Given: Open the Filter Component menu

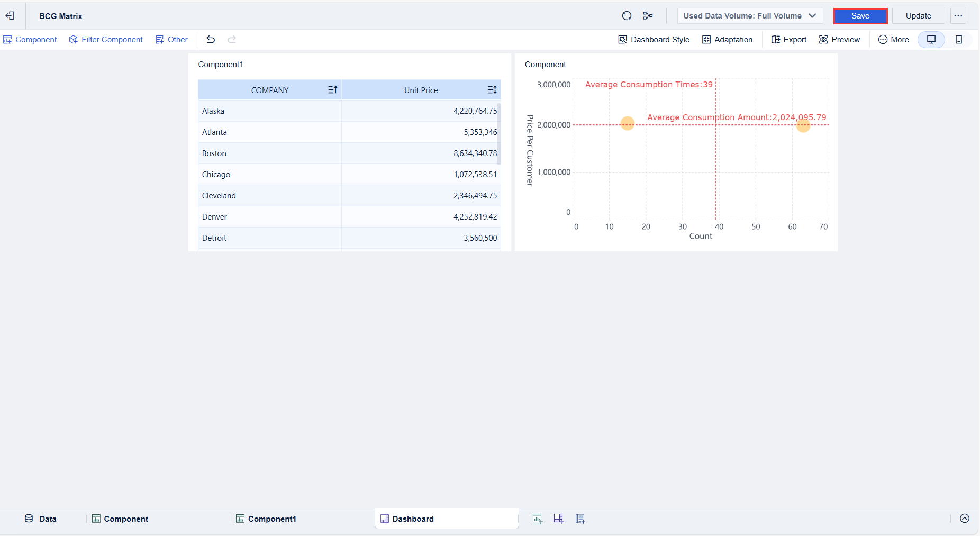Looking at the screenshot, I should point(106,39).
